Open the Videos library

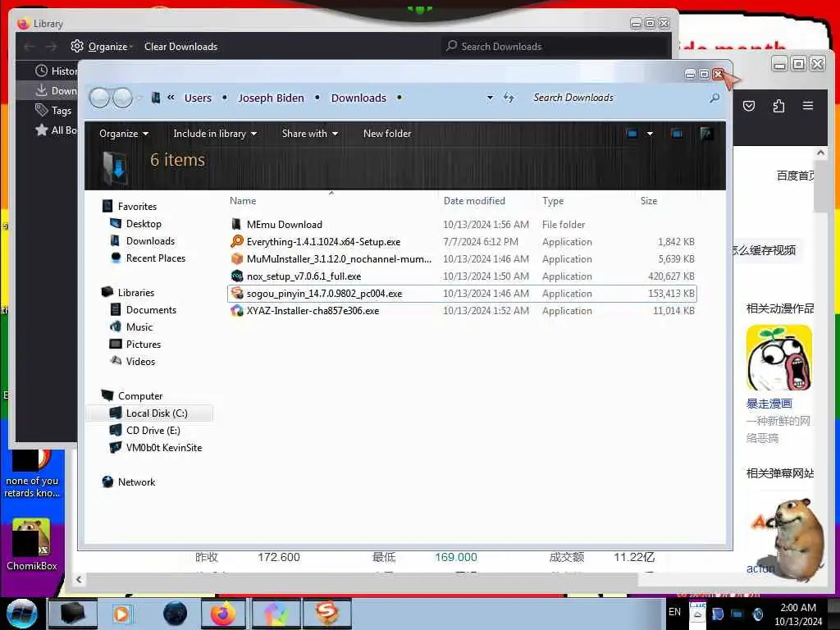[x=140, y=361]
